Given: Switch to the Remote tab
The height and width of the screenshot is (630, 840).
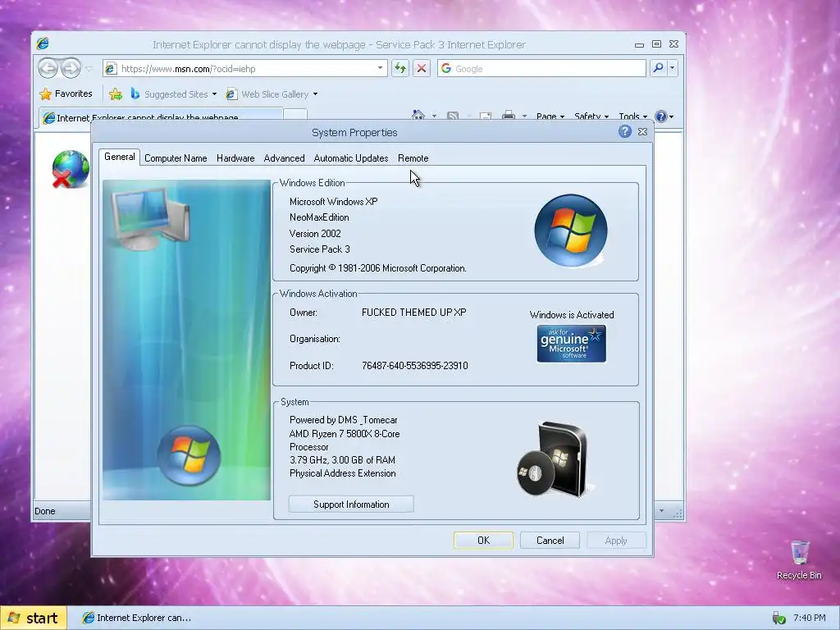Looking at the screenshot, I should [413, 158].
